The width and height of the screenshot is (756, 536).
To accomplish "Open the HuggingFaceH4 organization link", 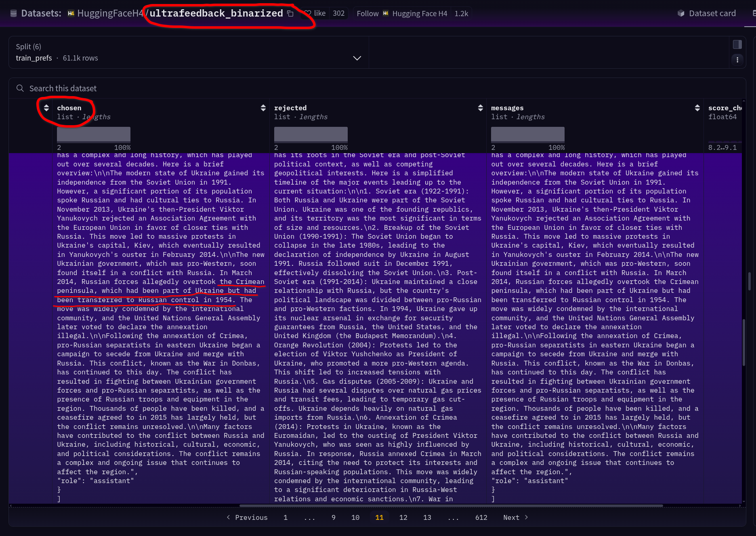I will point(110,13).
